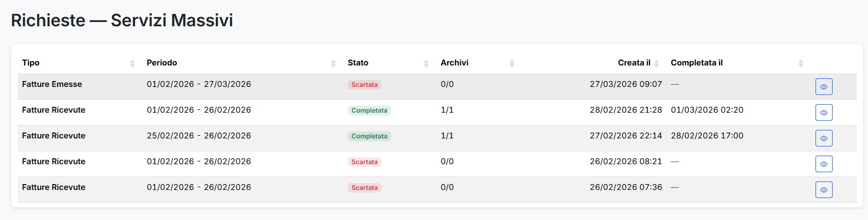Open eye icon for request created 28/02/2026 21:28
The image size is (868, 220).
[x=824, y=113]
